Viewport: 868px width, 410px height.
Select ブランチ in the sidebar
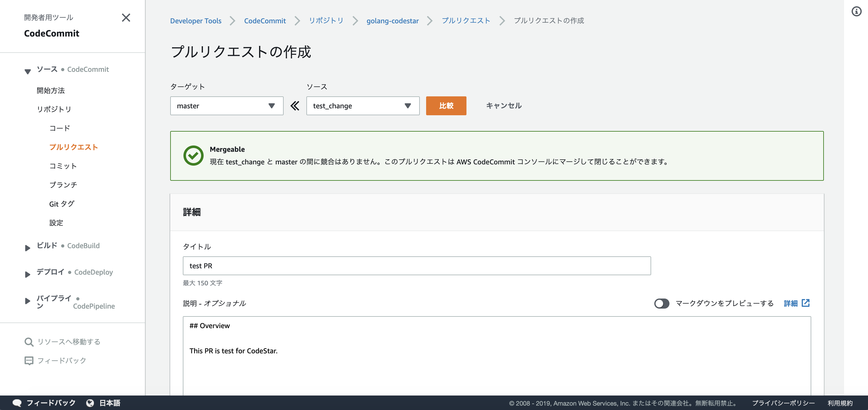63,185
